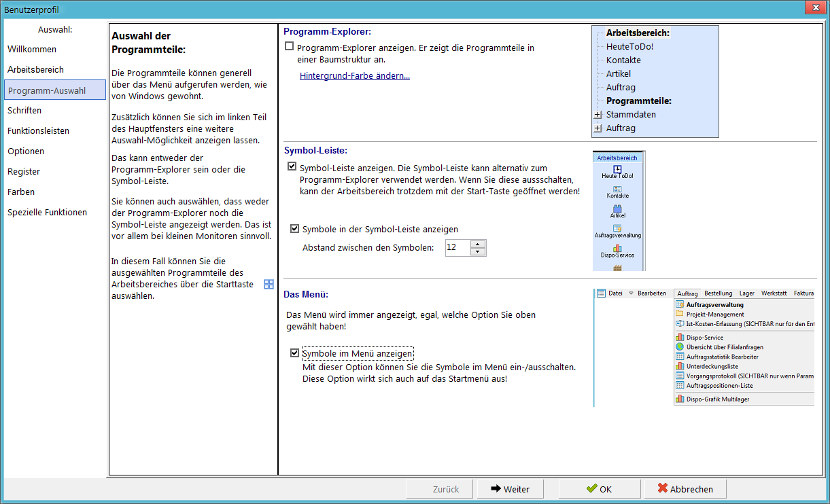Click the Kontakte card icon in symbol bar preview

coord(617,189)
